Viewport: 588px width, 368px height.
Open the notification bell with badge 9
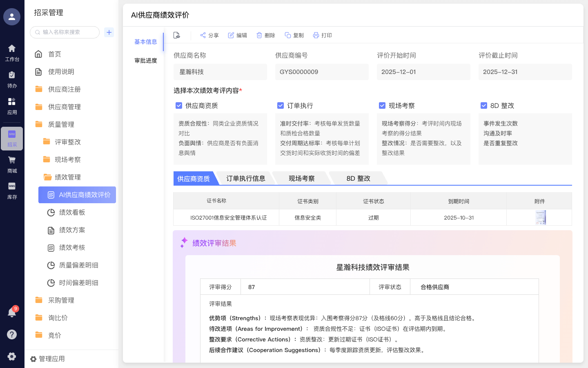pyautogui.click(x=11, y=312)
